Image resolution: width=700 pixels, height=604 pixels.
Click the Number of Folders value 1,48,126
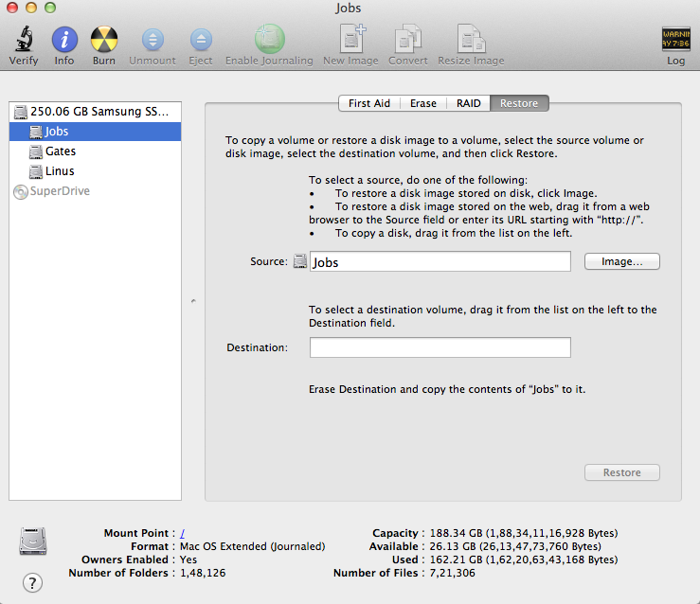(203, 573)
